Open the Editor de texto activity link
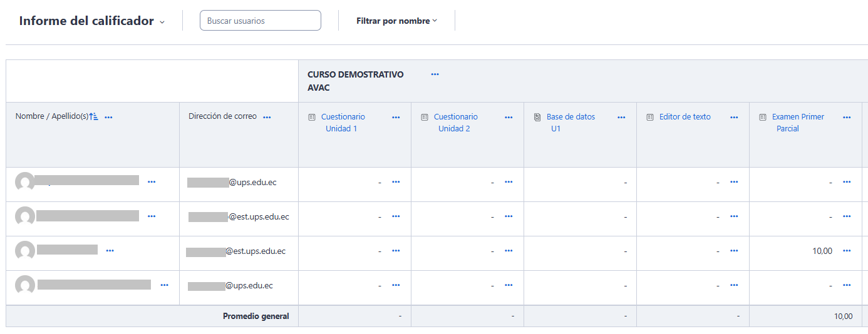 [x=685, y=117]
